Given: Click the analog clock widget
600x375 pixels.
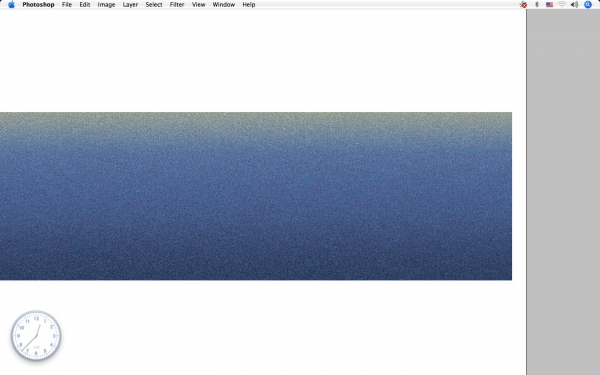Looking at the screenshot, I should (x=36, y=336).
